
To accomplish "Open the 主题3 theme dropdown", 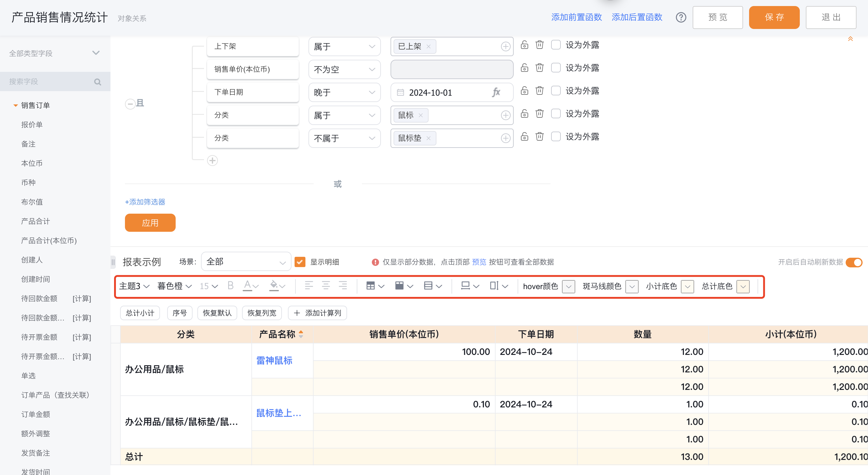I will pos(134,286).
